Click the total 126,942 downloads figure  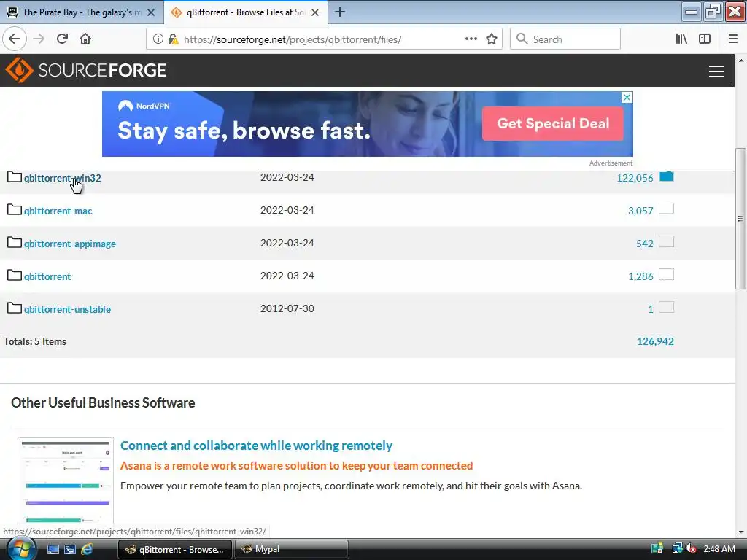pos(655,341)
